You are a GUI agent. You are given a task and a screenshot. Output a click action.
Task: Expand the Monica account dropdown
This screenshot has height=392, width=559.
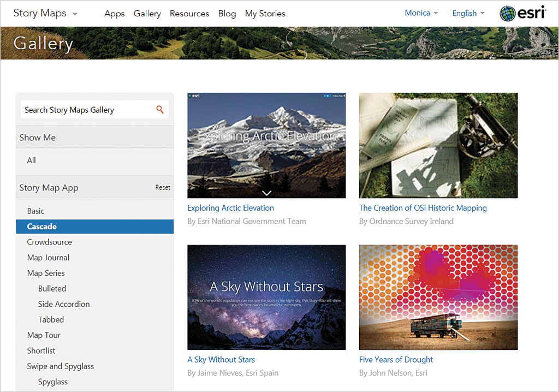[421, 13]
